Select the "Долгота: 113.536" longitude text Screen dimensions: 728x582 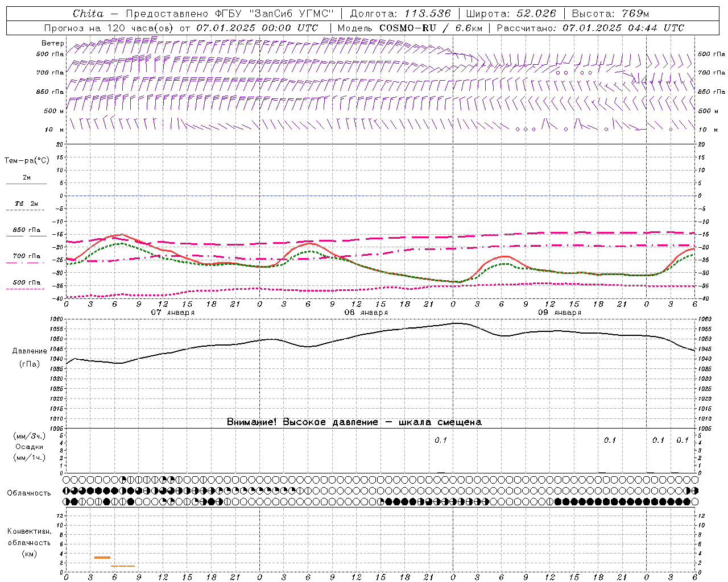[400, 14]
